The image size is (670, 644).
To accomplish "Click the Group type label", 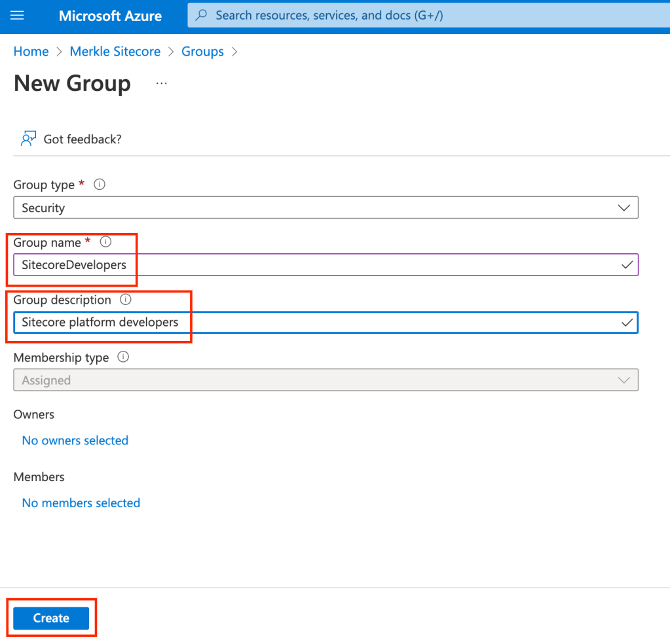I will [44, 185].
